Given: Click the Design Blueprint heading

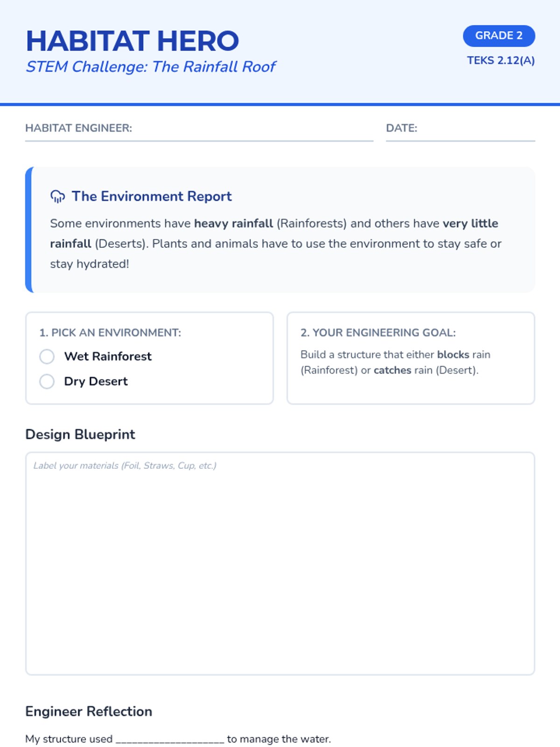Looking at the screenshot, I should point(80,435).
